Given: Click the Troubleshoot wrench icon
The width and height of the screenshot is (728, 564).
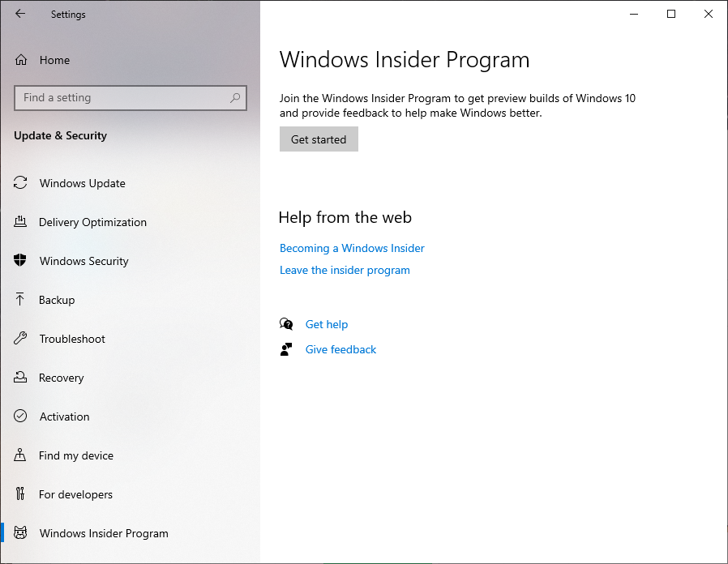Looking at the screenshot, I should click(x=20, y=338).
